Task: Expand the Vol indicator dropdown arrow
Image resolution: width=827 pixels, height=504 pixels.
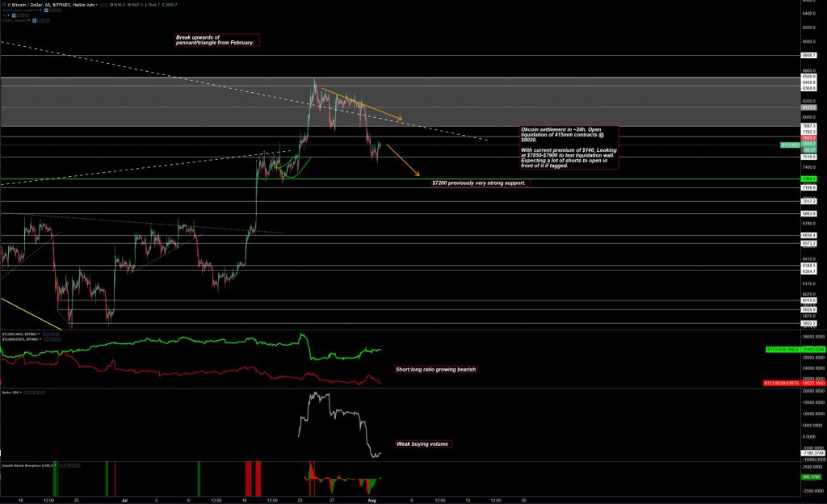Action: pyautogui.click(x=10, y=15)
